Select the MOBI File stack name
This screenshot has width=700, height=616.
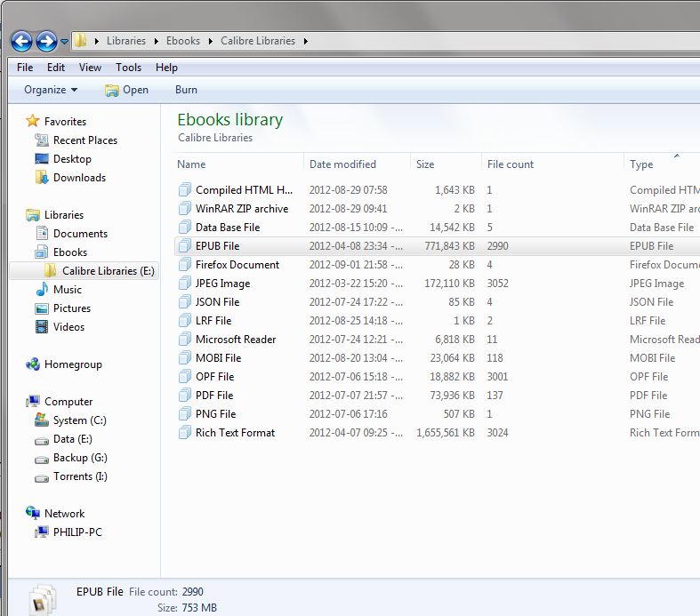coord(218,358)
